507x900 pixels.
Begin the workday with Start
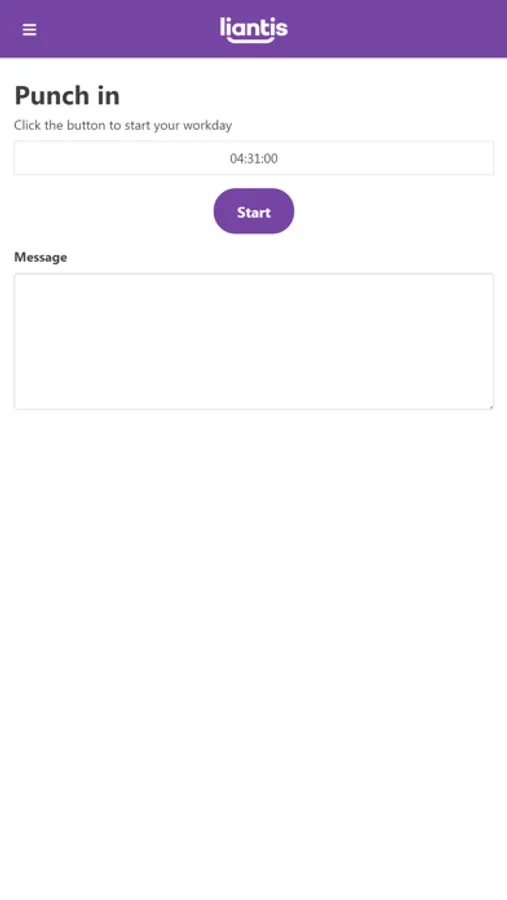254,211
